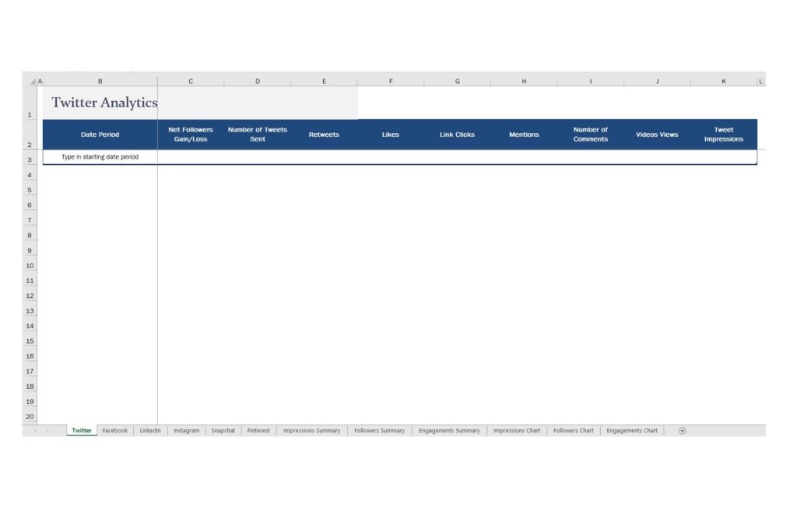Select the Link Clicks header cell
Image resolution: width=797 pixels, height=532 pixels.
tap(457, 135)
